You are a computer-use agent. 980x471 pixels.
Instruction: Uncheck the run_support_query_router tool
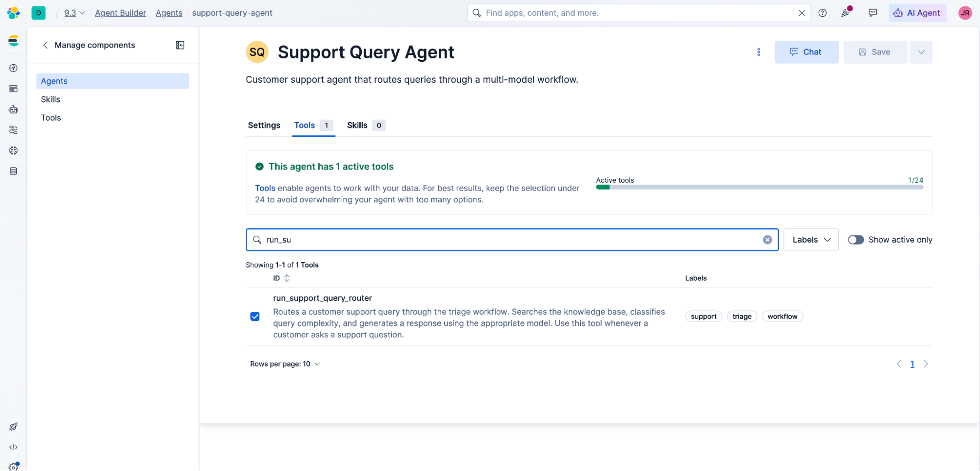click(255, 317)
